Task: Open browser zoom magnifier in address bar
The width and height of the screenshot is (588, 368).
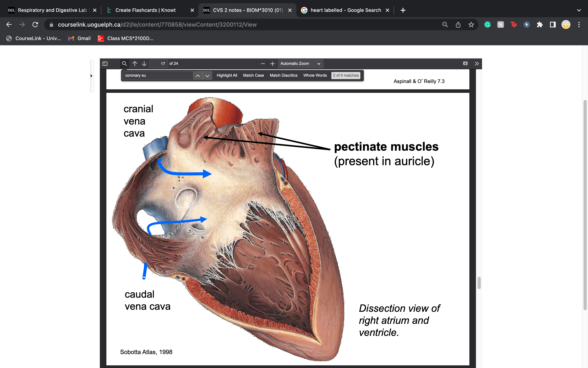Action: (x=445, y=25)
